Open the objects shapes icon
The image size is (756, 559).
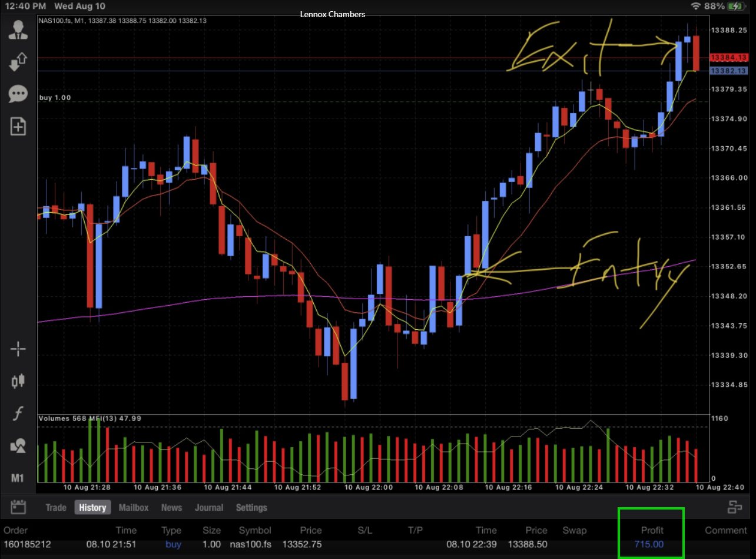(x=18, y=445)
